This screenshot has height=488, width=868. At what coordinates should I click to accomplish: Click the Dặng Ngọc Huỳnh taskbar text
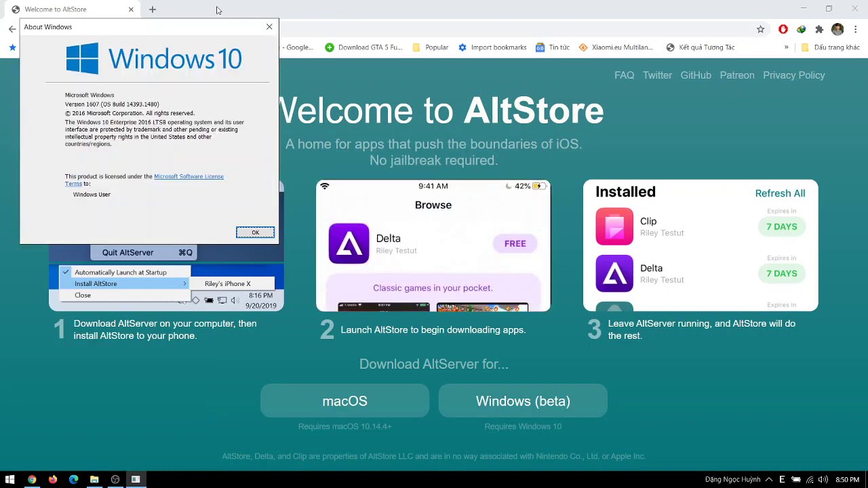[732, 480]
